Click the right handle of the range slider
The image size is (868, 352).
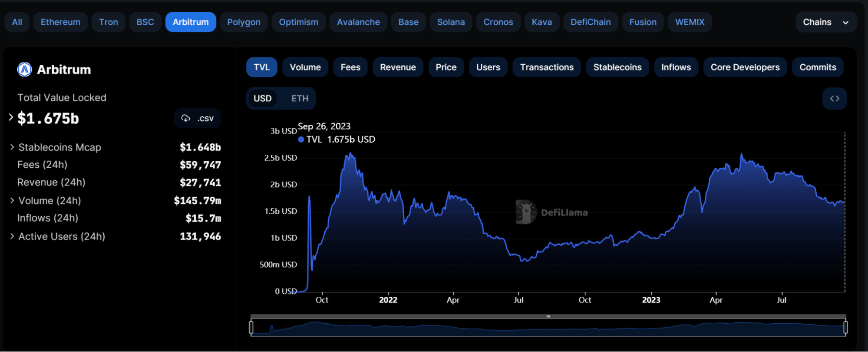tap(845, 327)
